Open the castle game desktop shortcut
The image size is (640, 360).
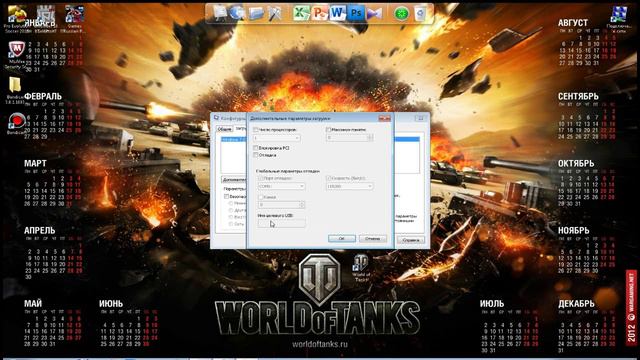pos(46,19)
